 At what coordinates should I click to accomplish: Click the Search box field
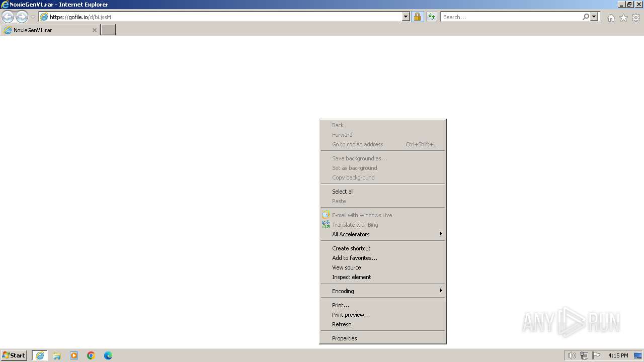pyautogui.click(x=511, y=17)
